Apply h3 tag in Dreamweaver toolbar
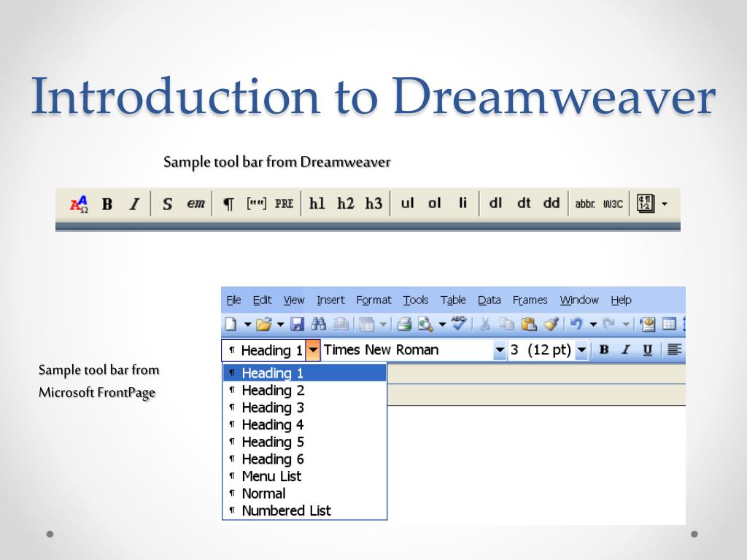747x560 pixels. point(374,203)
